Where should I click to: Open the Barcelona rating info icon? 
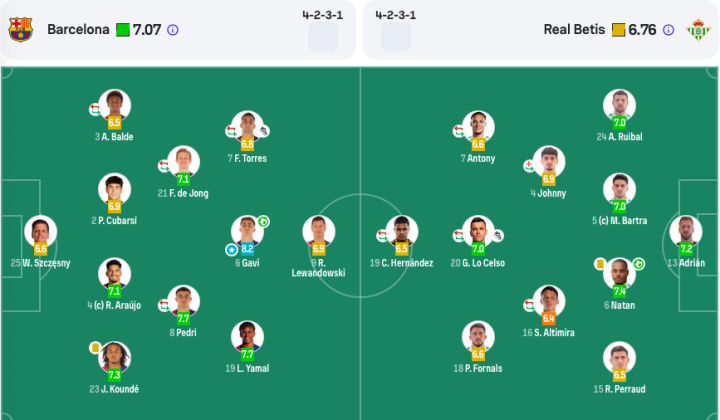(173, 30)
